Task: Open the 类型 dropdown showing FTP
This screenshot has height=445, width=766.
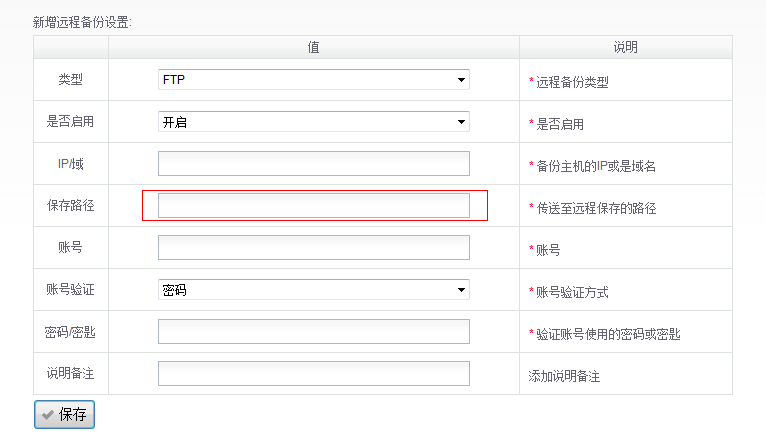Action: [313, 80]
